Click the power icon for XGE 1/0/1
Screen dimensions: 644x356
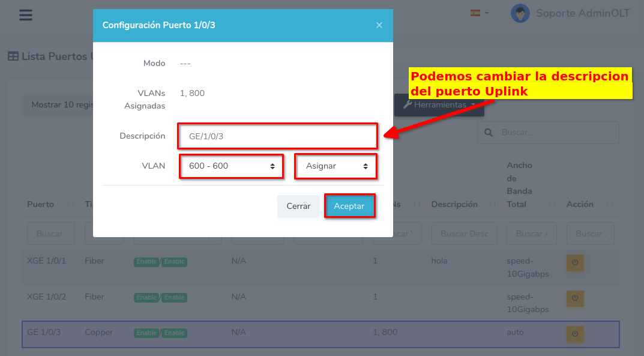574,263
